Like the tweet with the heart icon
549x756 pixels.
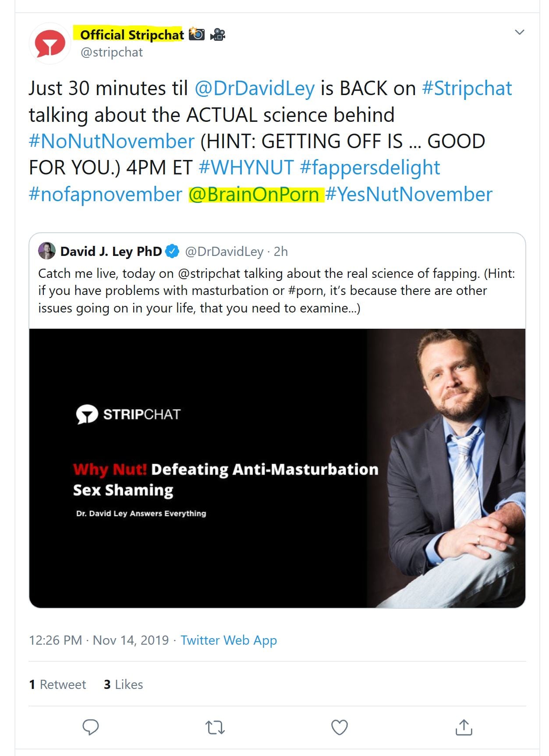(x=339, y=728)
